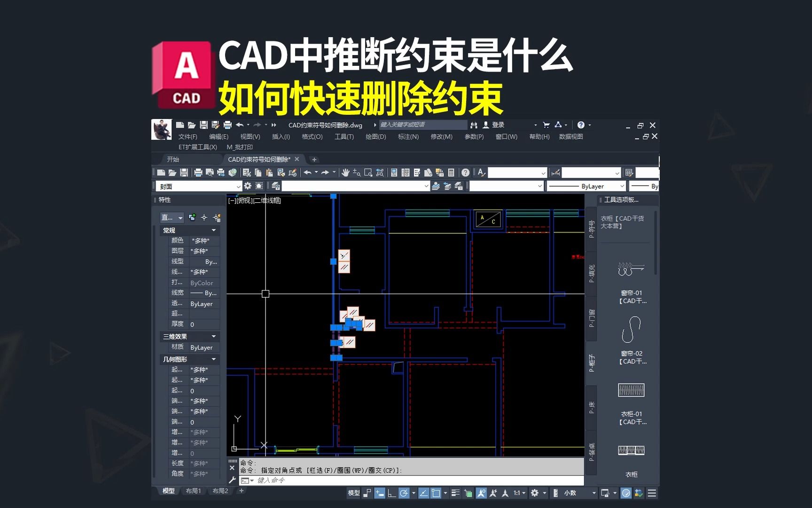Screen dimensions: 812x508
Task: Open the Layer Properties manager icon
Action: pyautogui.click(x=276, y=186)
